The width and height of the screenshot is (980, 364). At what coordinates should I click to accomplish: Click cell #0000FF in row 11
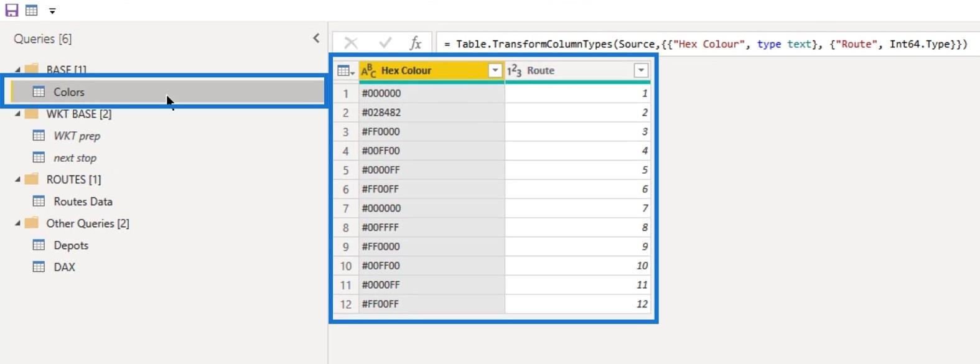point(432,285)
